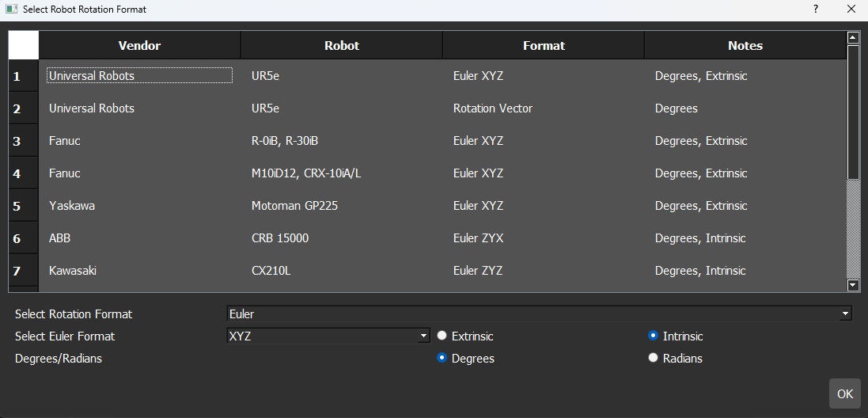Image resolution: width=868 pixels, height=418 pixels.
Task: Open the Select Rotation Format dropdown
Action: (x=539, y=313)
